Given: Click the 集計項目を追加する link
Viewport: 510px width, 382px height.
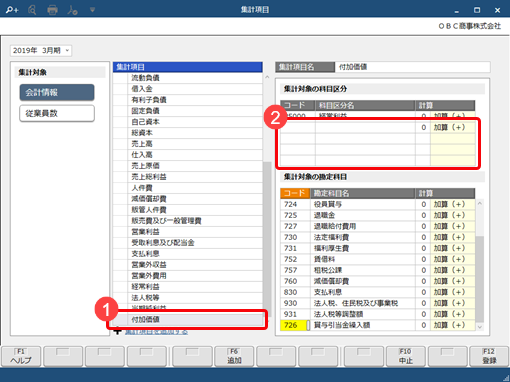Looking at the screenshot, I should (x=156, y=332).
